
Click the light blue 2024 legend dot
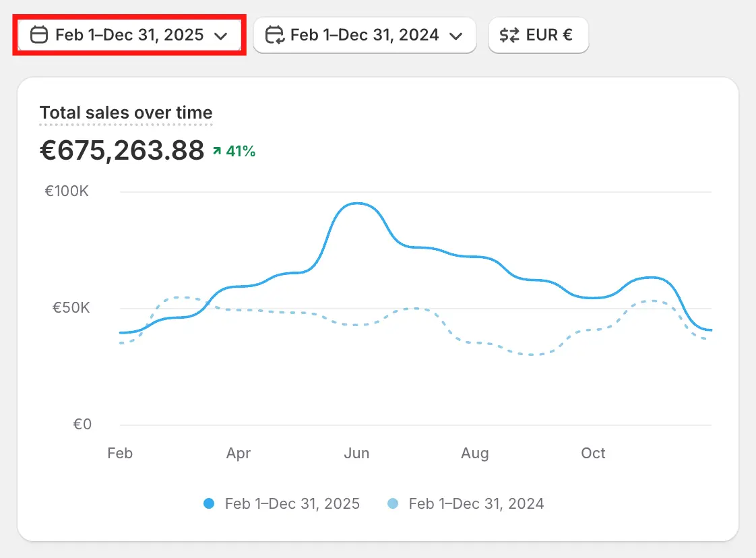393,503
